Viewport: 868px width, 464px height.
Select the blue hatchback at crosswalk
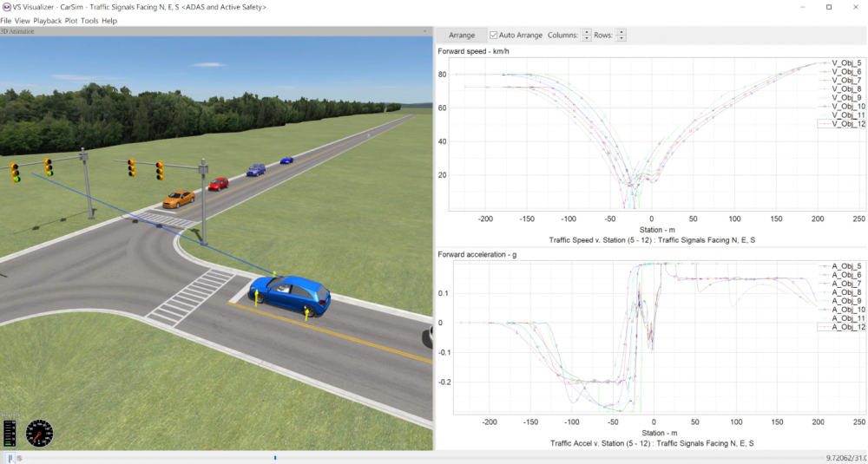pyautogui.click(x=290, y=295)
